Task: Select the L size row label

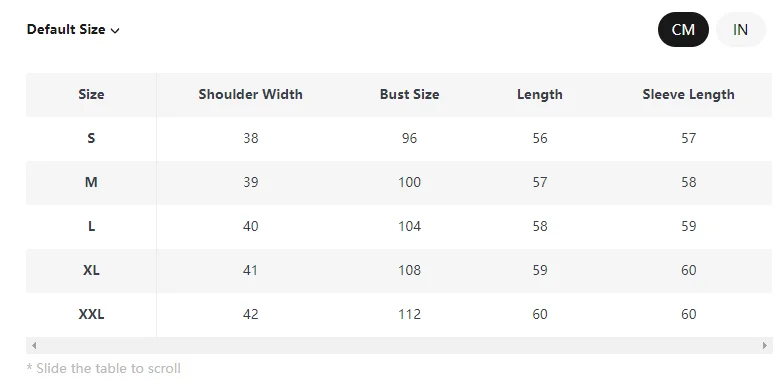Action: pyautogui.click(x=91, y=226)
